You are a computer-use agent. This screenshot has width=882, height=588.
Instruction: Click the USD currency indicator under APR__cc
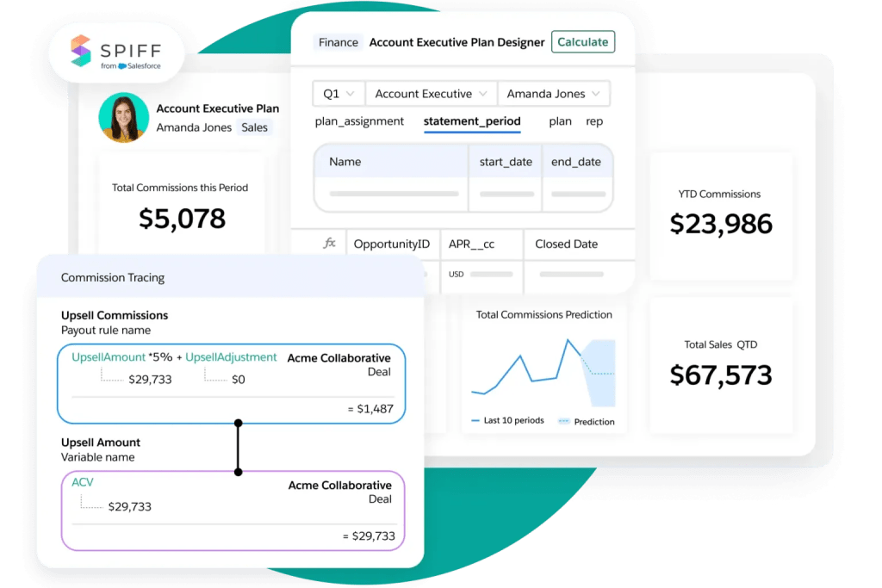tap(458, 274)
